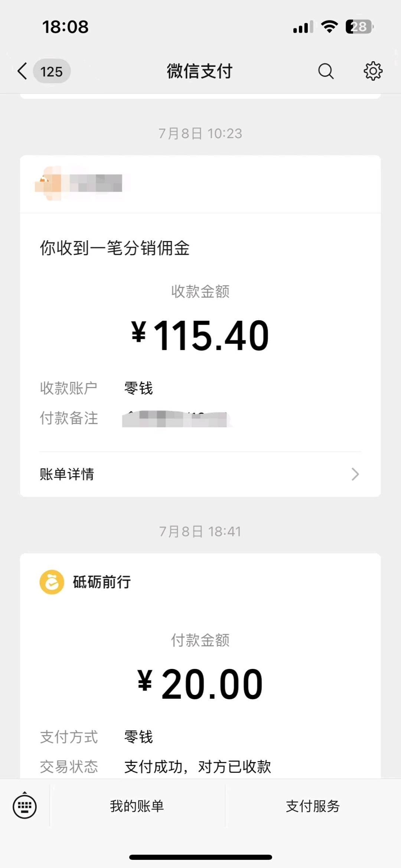Open WeChat Pay settings gear
The width and height of the screenshot is (401, 868).
(x=373, y=71)
